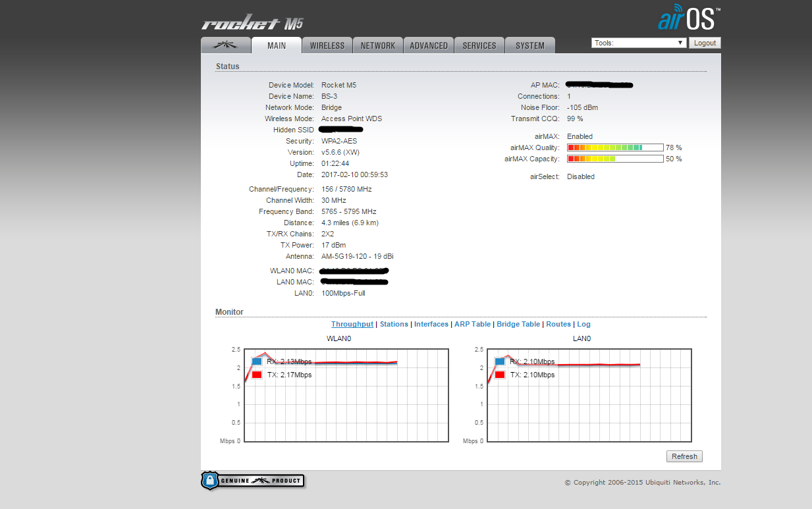The height and width of the screenshot is (509, 812).
Task: Open the Routes link
Action: point(558,324)
